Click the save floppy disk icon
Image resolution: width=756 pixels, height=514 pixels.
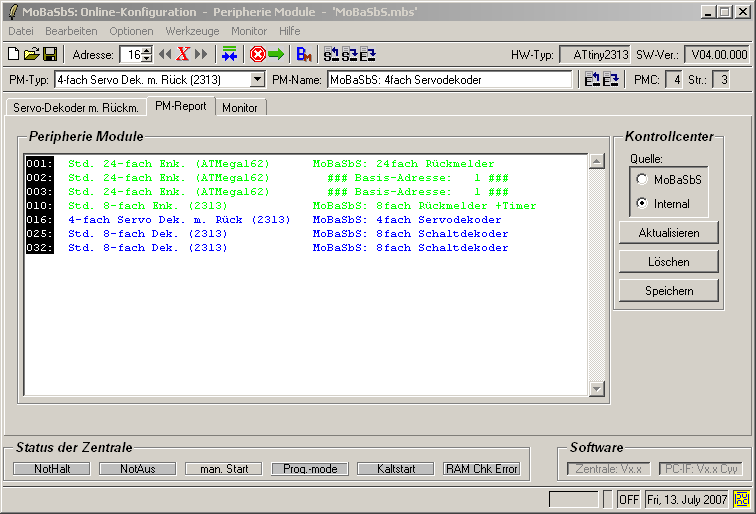click(x=48, y=54)
